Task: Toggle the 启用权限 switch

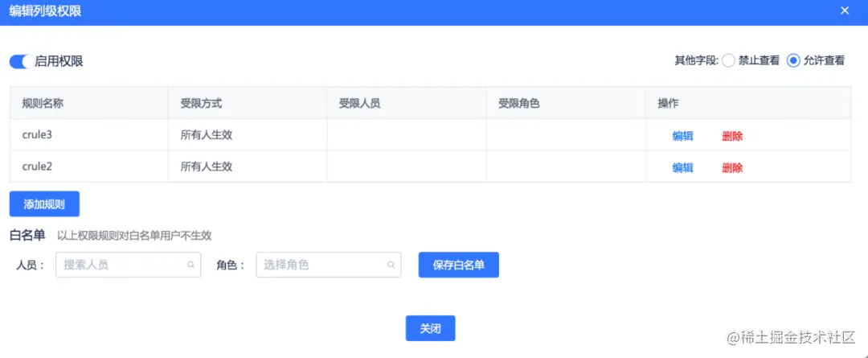Action: pos(21,61)
